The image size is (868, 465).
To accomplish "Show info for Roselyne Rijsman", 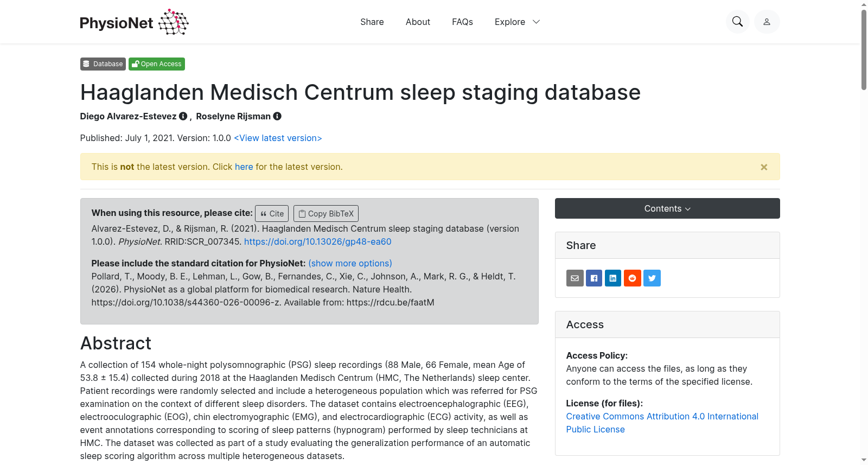I will tap(277, 116).
